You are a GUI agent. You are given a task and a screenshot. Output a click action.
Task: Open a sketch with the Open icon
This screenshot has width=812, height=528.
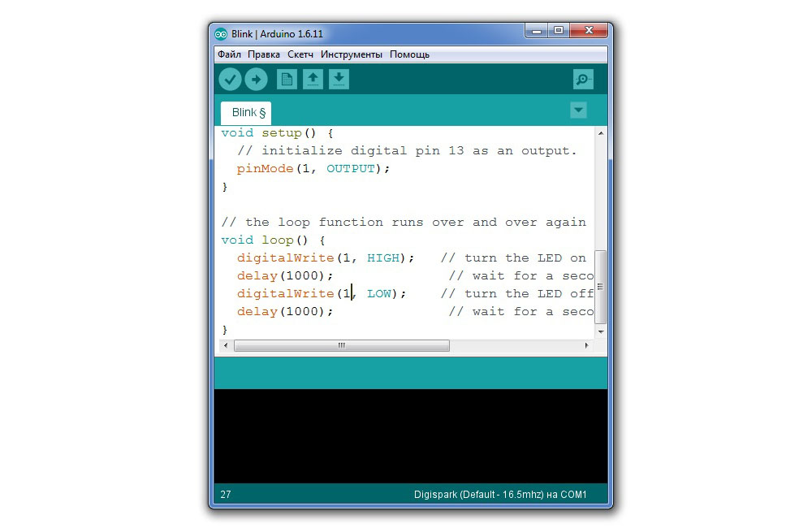[313, 79]
